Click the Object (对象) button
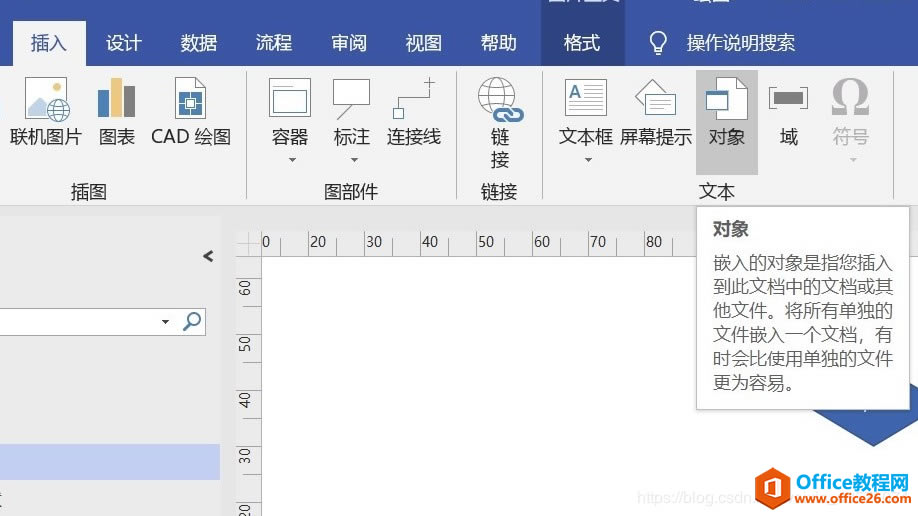918x516 pixels. point(727,112)
